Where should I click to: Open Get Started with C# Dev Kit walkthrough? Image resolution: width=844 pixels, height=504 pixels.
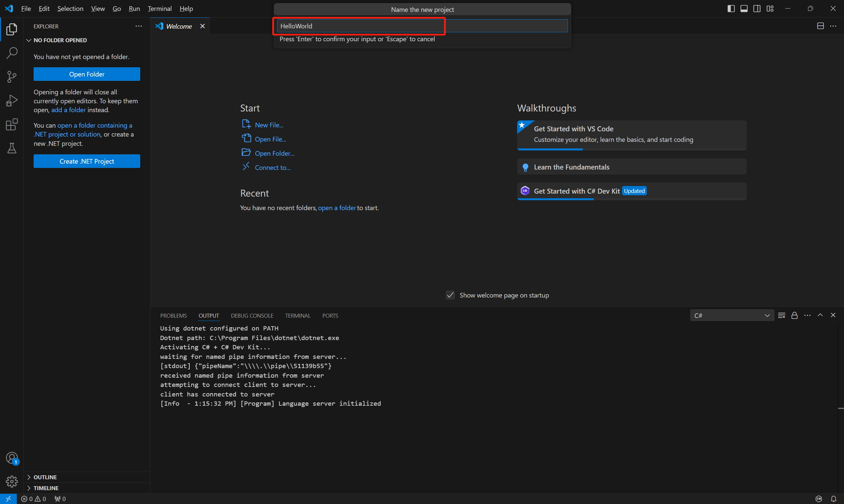click(632, 191)
